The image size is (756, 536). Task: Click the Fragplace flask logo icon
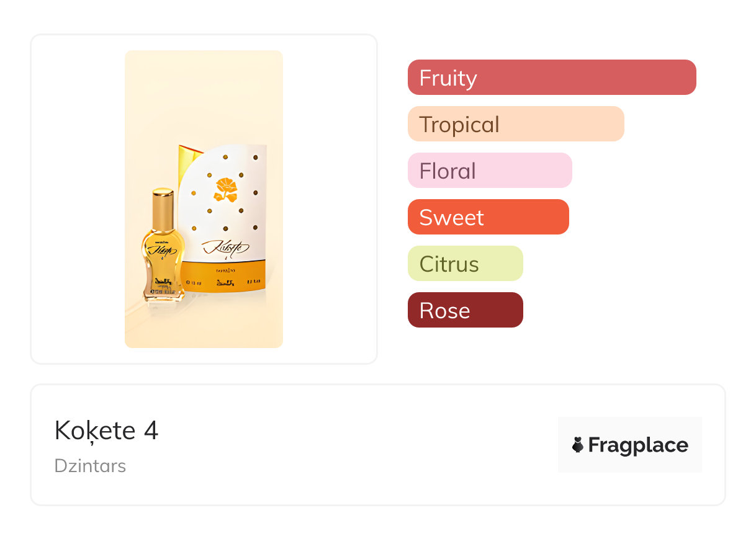coord(578,445)
